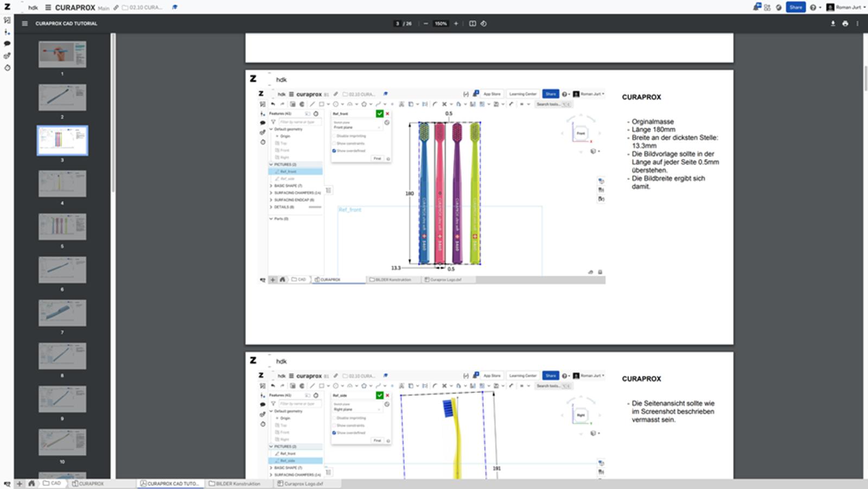Click the blue Share button
This screenshot has height=489, width=868.
(795, 8)
